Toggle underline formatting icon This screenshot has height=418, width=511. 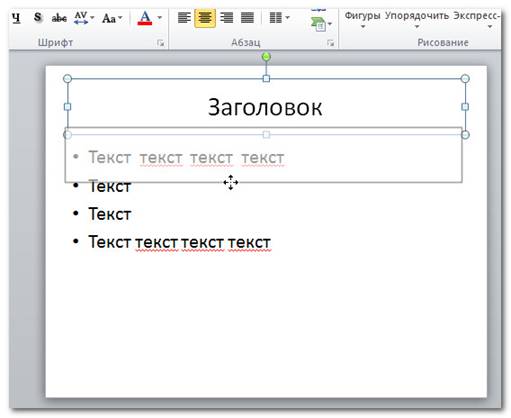(16, 18)
